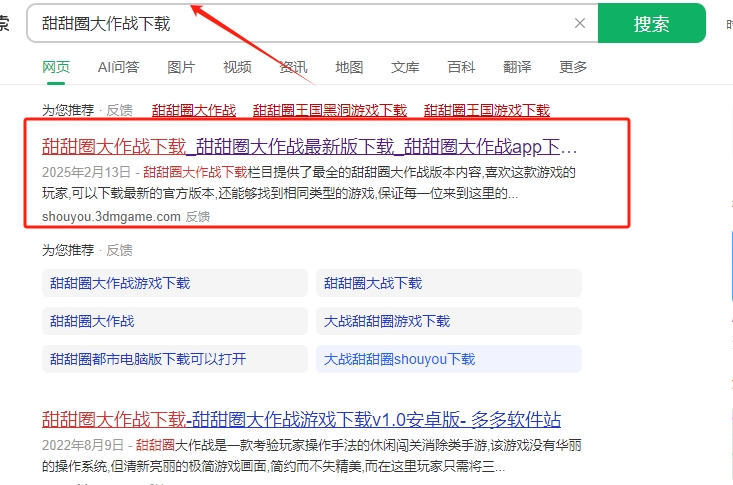This screenshot has width=733, height=485.
Task: Select the 文库 tab
Action: (x=405, y=67)
